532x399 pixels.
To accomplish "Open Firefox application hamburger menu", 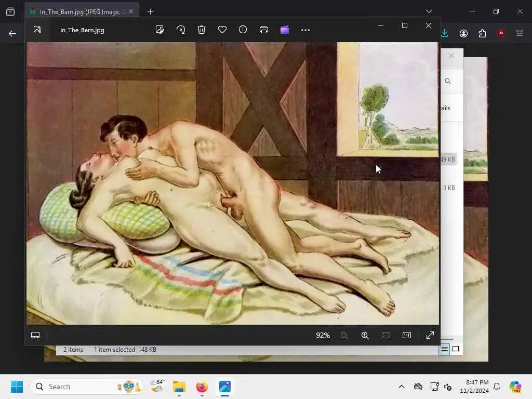I will click(x=519, y=33).
